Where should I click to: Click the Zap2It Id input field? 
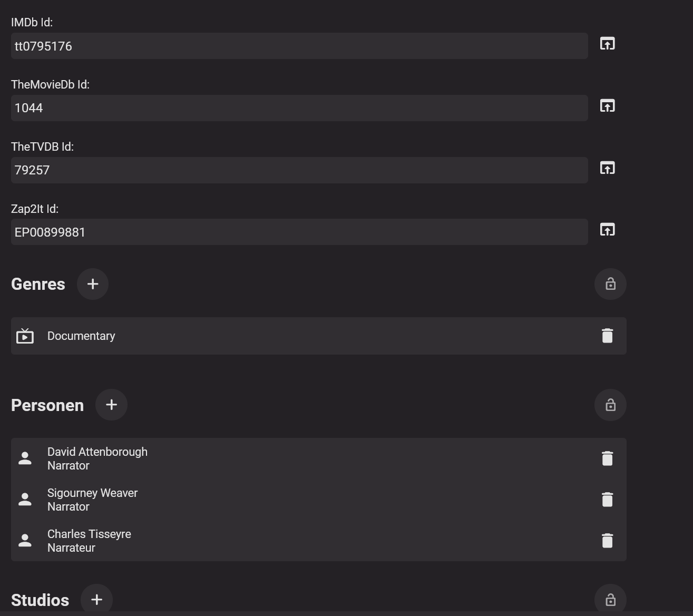pos(299,232)
